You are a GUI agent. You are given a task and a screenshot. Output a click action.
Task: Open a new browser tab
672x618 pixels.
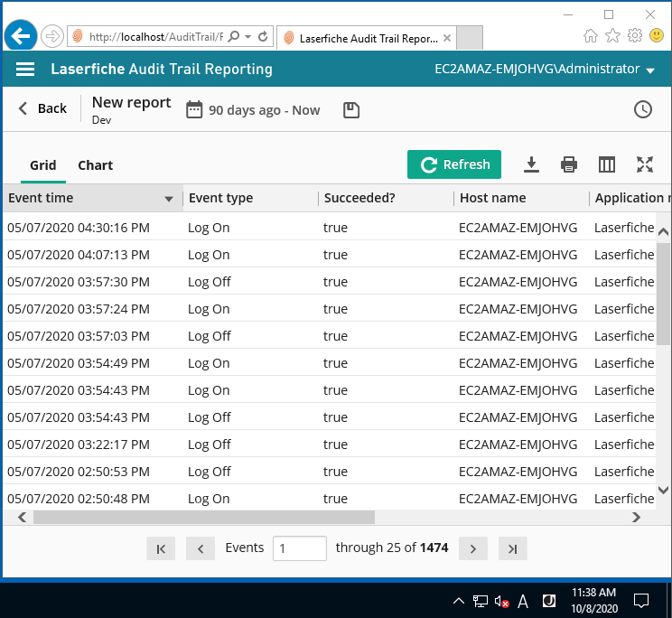click(470, 38)
